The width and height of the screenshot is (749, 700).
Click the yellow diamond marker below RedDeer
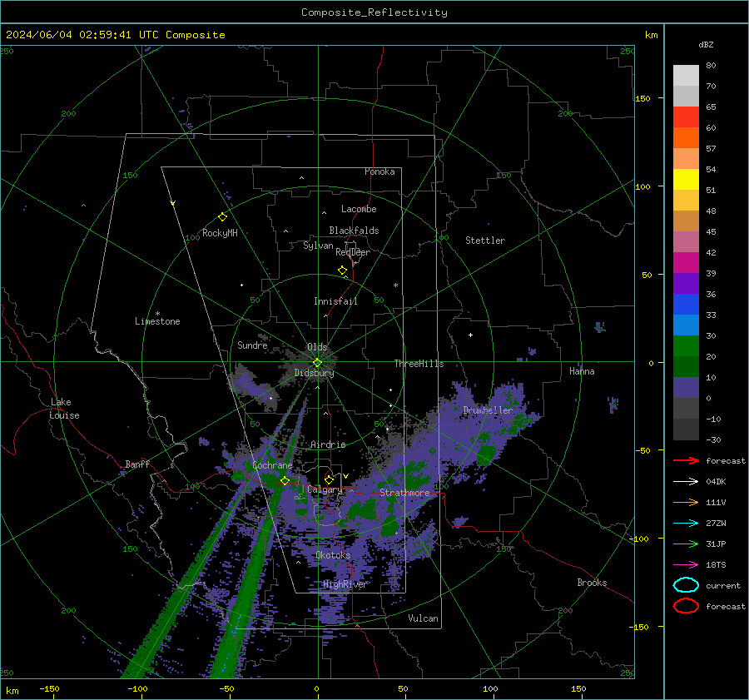click(x=342, y=271)
